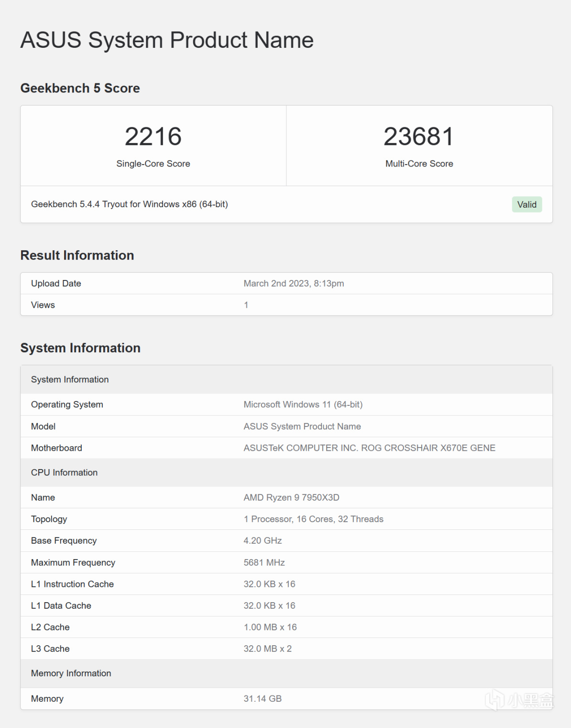Click the 'Geekbench 5 Score' heading
571x728 pixels.
[80, 88]
